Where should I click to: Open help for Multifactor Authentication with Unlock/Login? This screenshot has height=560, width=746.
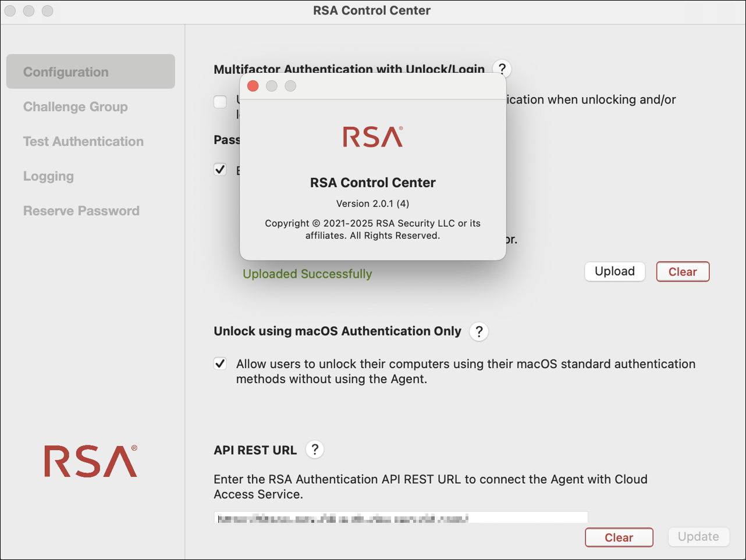coord(502,69)
